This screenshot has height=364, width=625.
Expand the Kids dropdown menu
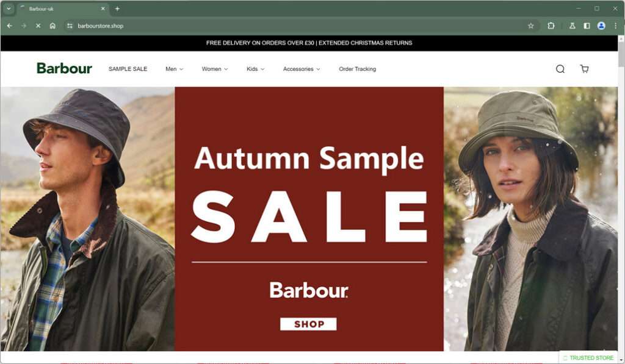click(x=256, y=69)
